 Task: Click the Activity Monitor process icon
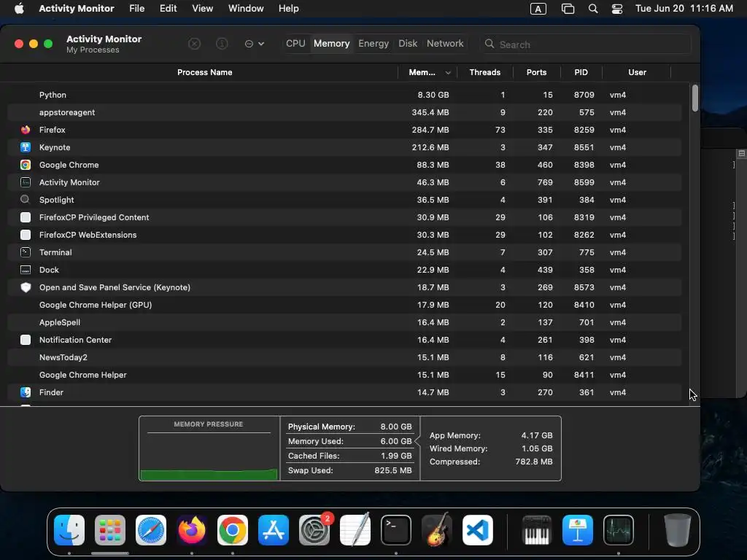coord(26,182)
